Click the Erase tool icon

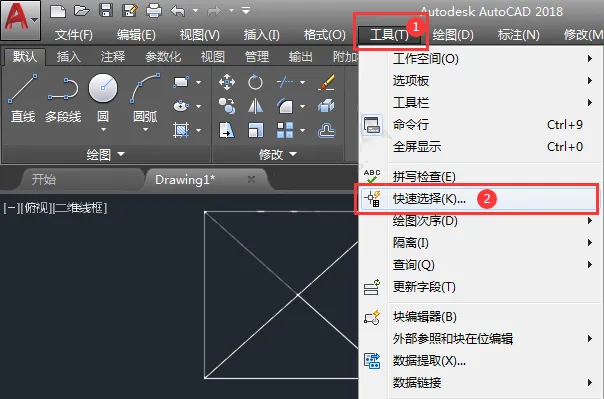pyautogui.click(x=326, y=82)
